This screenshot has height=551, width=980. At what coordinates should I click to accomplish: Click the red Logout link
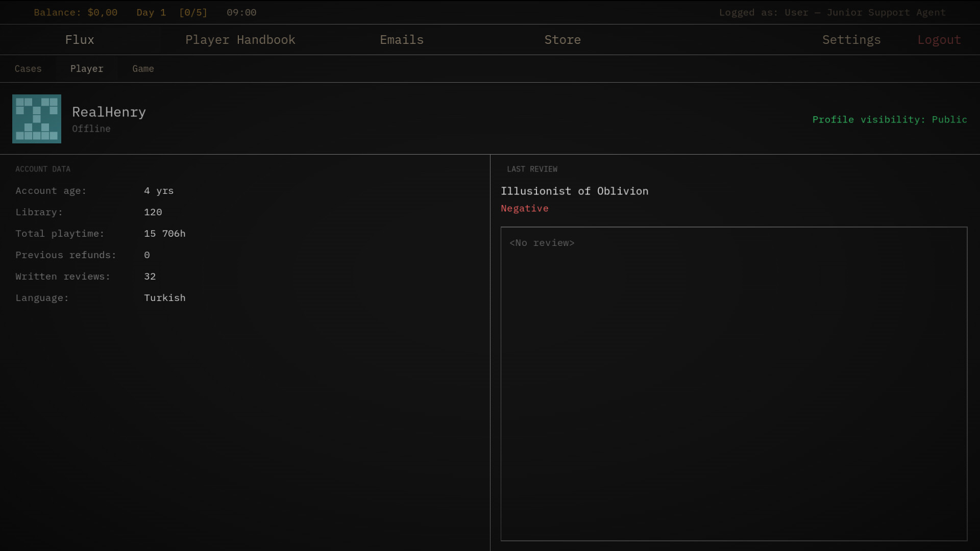(x=939, y=40)
